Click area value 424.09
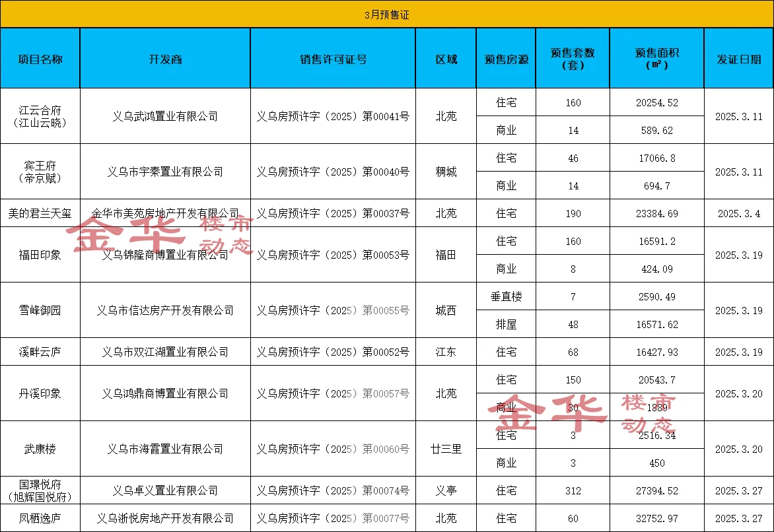This screenshot has width=774, height=532. point(657,269)
